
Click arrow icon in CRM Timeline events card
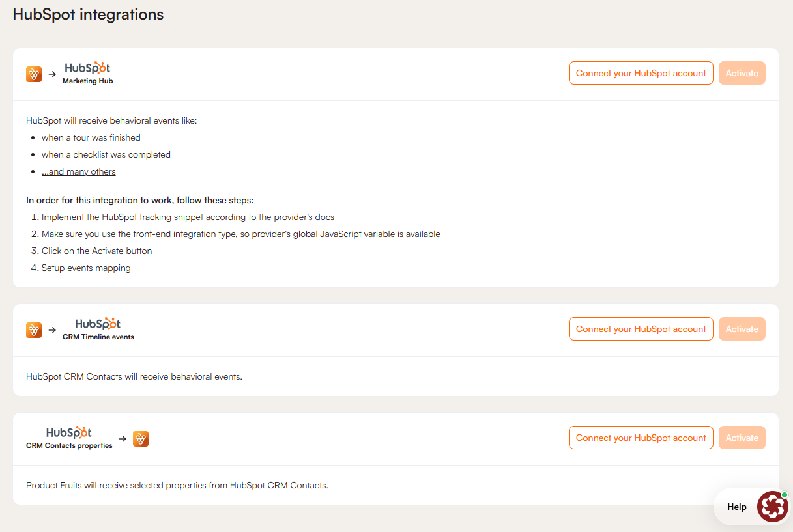(x=53, y=330)
